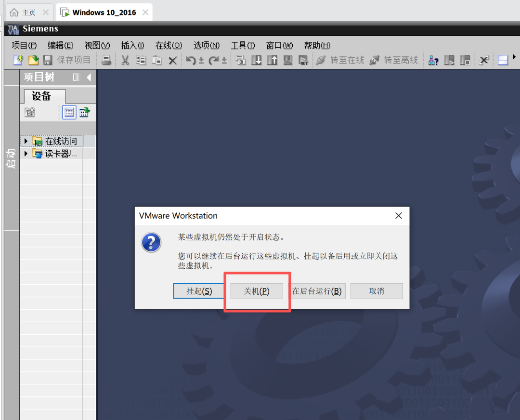The width and height of the screenshot is (520, 420).
Task: Select 读卡器/... in the project tree
Action: click(x=61, y=154)
